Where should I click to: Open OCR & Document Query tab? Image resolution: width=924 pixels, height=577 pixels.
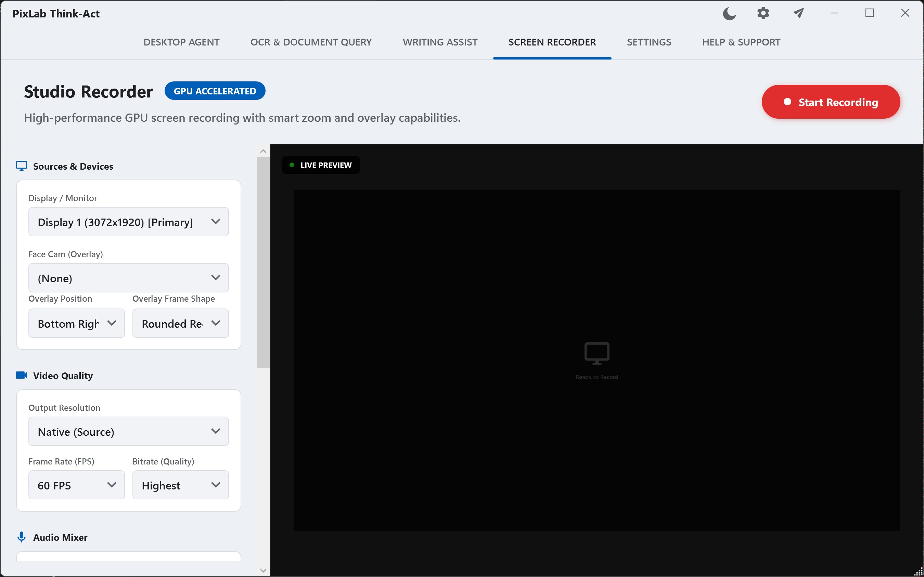[311, 42]
